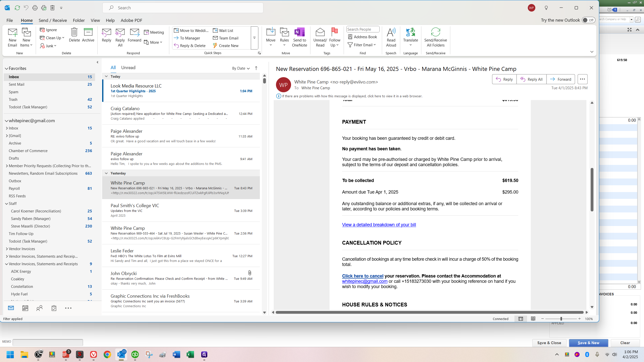The height and width of the screenshot is (362, 644).
Task: Open the Address Book
Action: 363,37
